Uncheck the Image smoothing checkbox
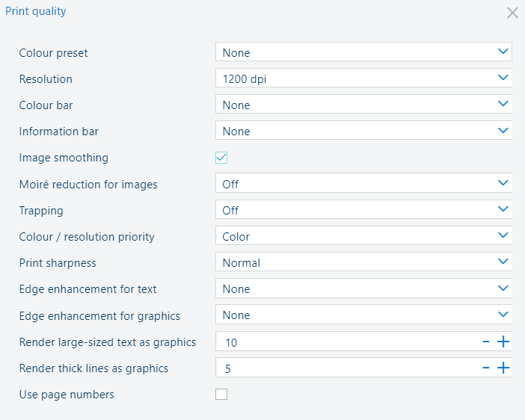Screen dimensions: 525x420 click(x=221, y=158)
